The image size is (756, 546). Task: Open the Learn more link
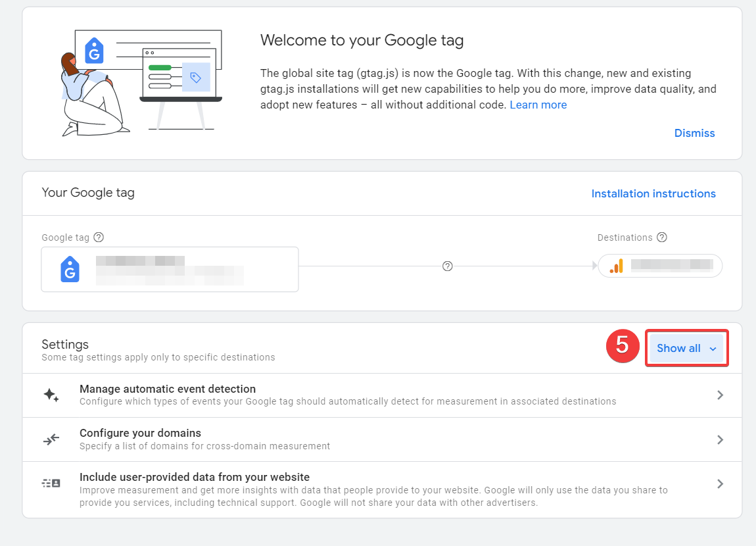(538, 105)
